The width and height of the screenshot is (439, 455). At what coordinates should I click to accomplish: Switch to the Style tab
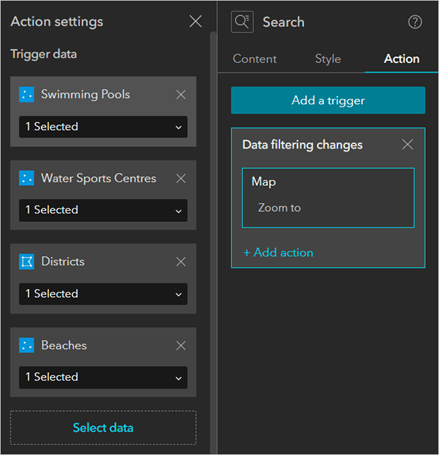(x=328, y=59)
